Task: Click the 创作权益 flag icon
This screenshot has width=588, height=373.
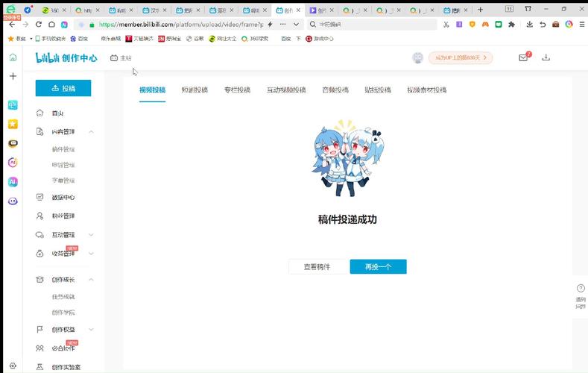Action: pos(39,329)
